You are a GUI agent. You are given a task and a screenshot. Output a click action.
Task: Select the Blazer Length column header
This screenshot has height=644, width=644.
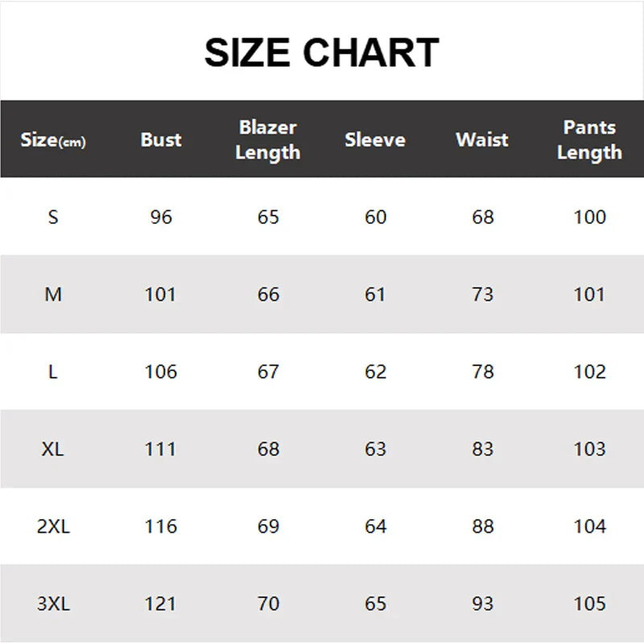tap(268, 139)
